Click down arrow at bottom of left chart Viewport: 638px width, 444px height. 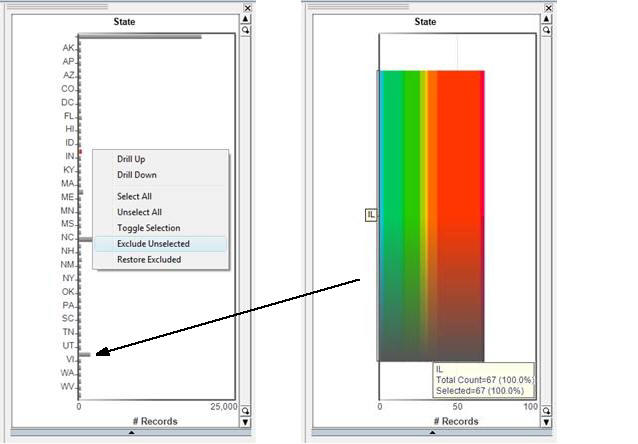[245, 422]
